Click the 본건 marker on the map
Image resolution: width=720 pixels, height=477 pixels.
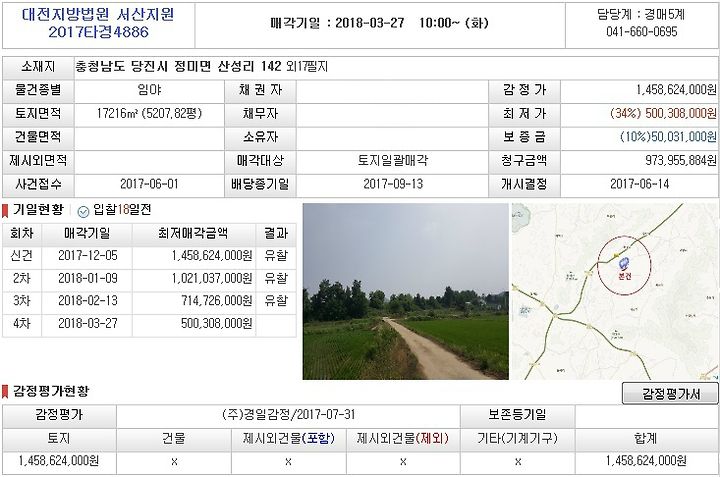pos(624,269)
